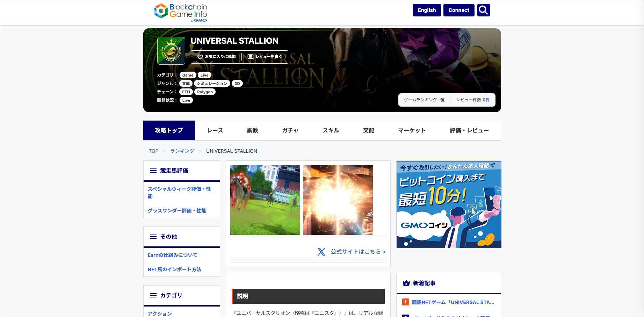Click the crown icon beside 新着記事
This screenshot has height=317, width=644.
pyautogui.click(x=406, y=283)
